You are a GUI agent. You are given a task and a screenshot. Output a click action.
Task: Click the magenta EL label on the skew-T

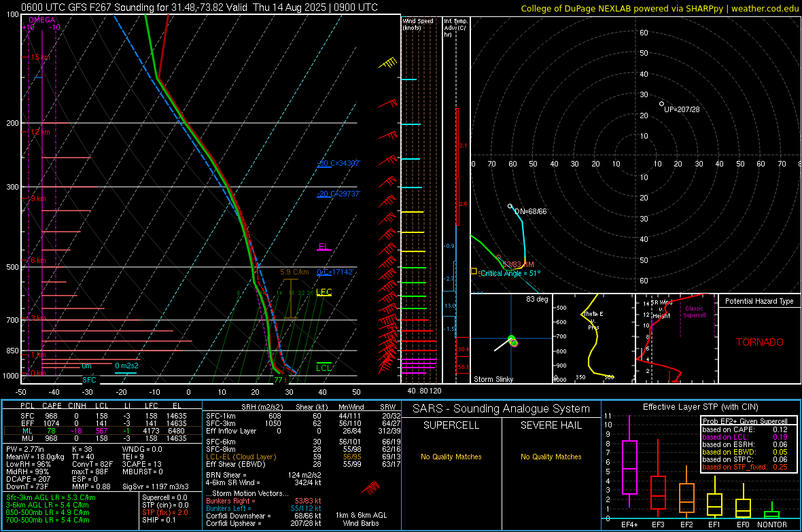pos(323,247)
